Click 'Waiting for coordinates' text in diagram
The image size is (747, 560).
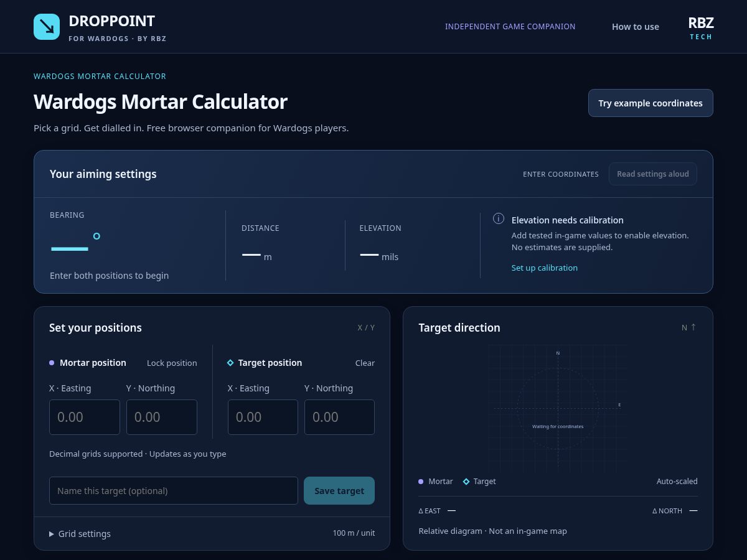pyautogui.click(x=558, y=426)
